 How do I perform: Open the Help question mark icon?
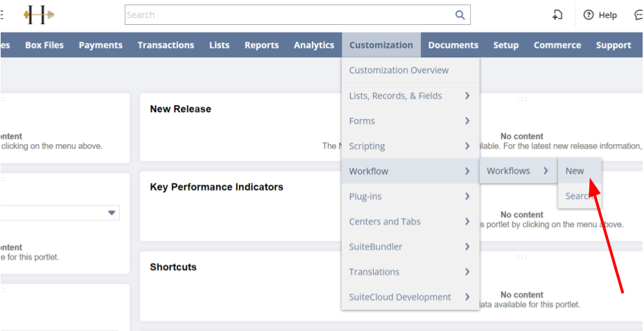tap(589, 15)
